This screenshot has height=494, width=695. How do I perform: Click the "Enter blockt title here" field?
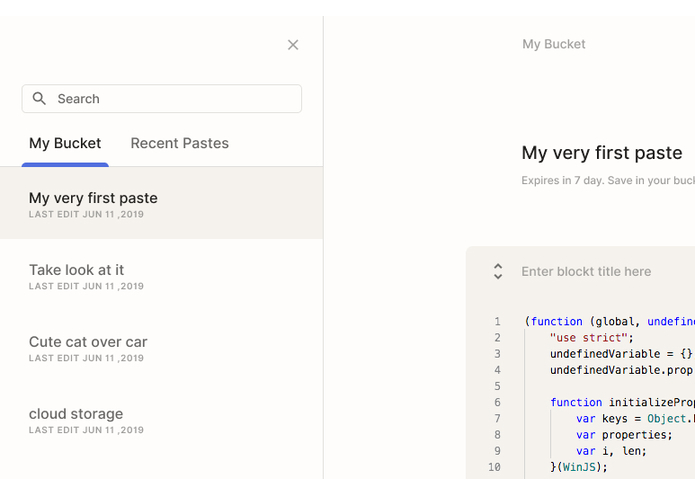coord(586,271)
